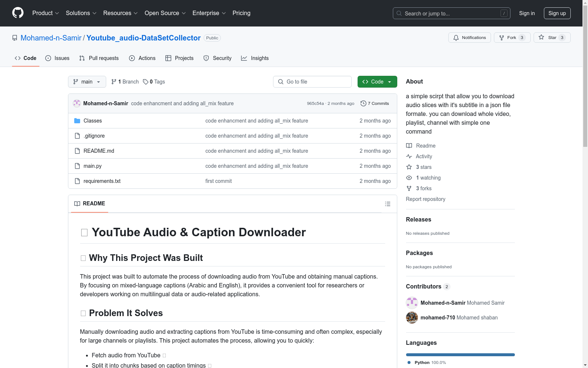Click Report repository link
Image resolution: width=588 pixels, height=368 pixels.
pos(426,199)
